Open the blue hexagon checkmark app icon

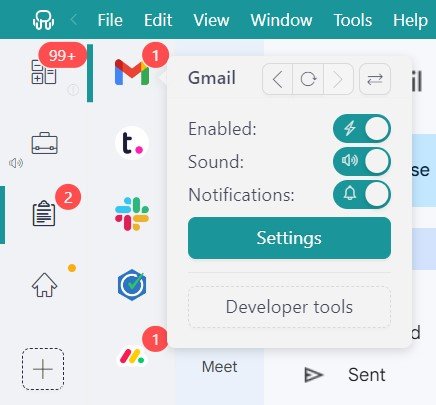click(132, 285)
